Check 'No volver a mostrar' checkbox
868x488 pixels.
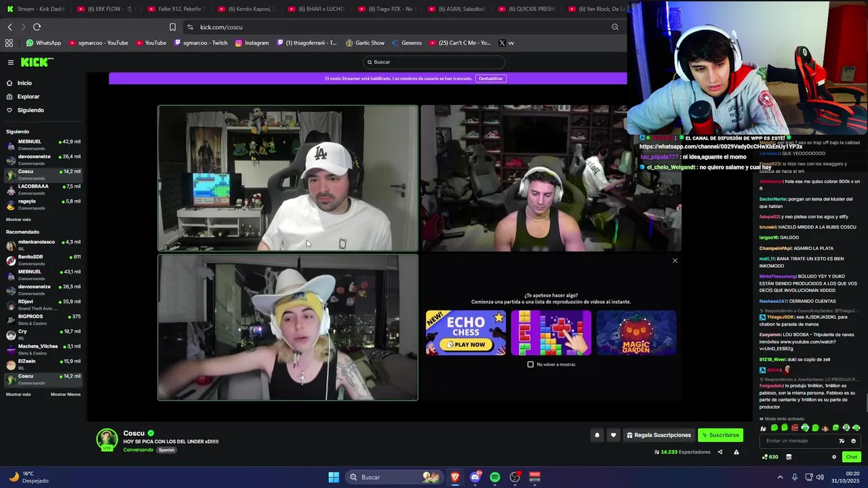(530, 365)
